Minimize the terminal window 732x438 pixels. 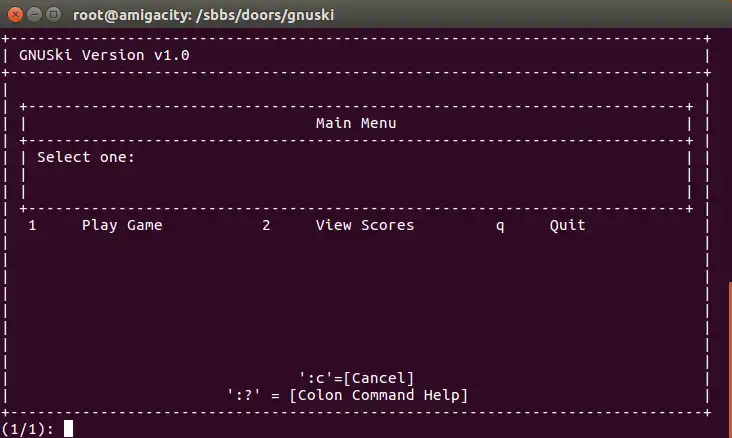coord(34,14)
